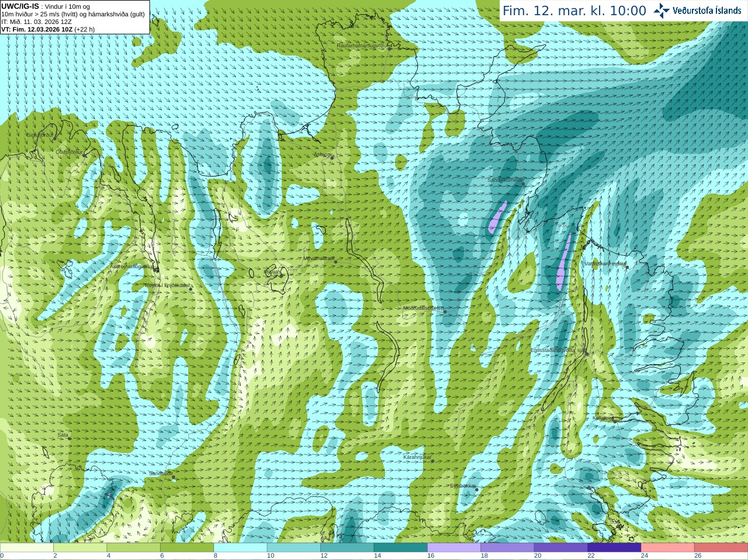This screenshot has width=748, height=560.
Task: Click the Vatnsskarð eystra station label
Action: [x=605, y=264]
